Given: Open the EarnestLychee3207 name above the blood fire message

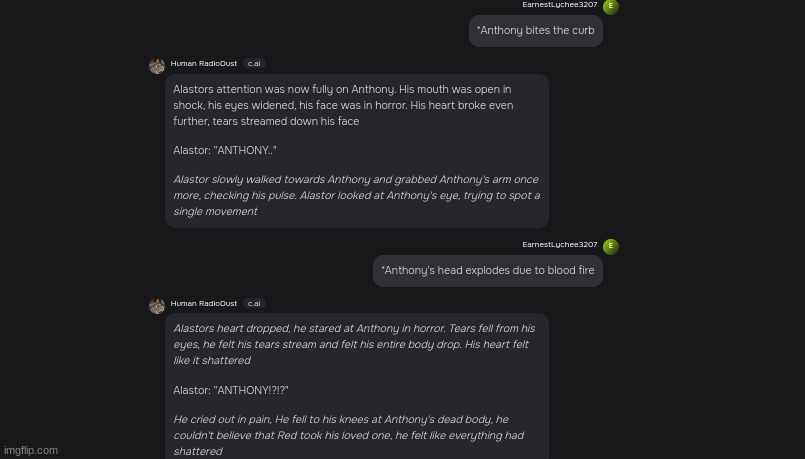Looking at the screenshot, I should click(x=560, y=244).
